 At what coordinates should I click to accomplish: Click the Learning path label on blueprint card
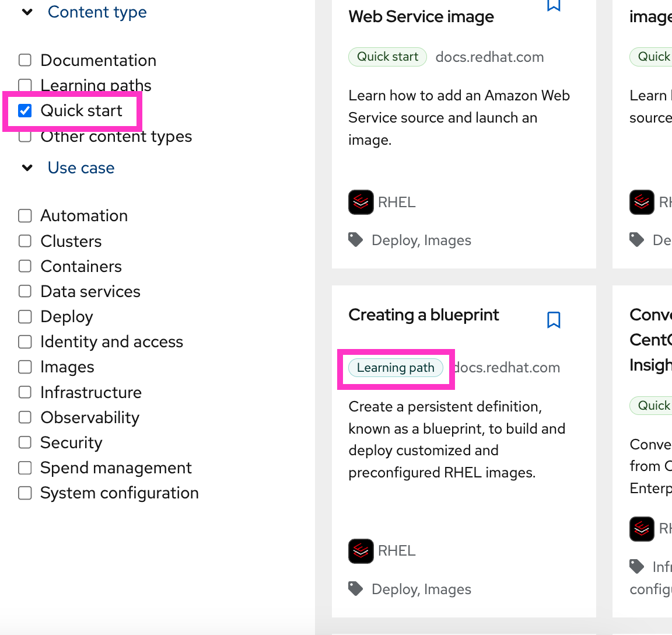tap(395, 368)
